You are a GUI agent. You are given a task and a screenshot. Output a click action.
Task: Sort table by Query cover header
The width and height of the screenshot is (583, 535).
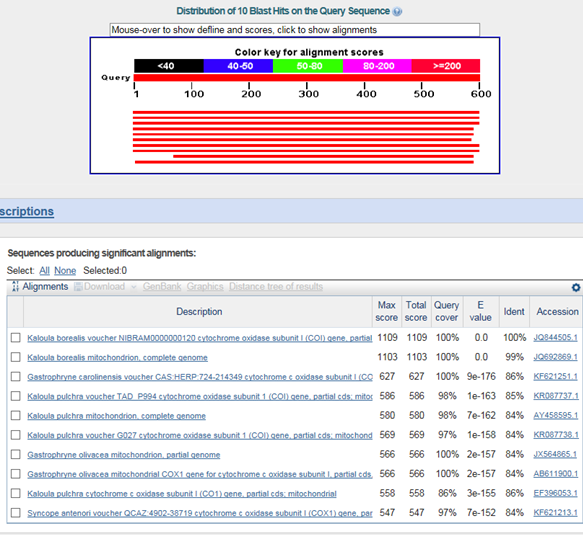coord(447,312)
